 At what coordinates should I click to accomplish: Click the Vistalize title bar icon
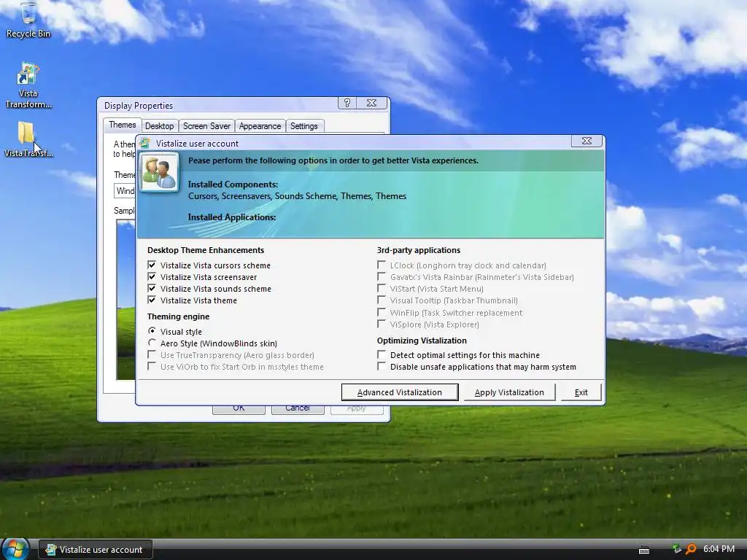click(145, 143)
